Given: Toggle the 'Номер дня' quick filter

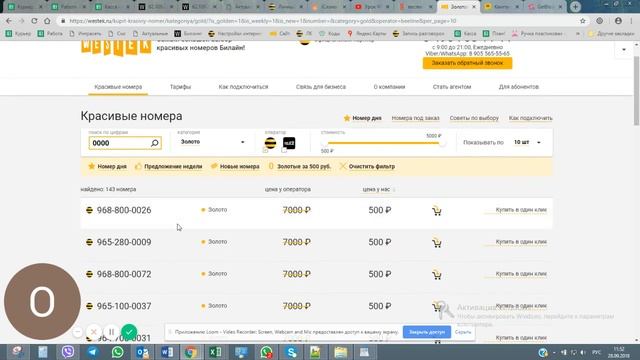Looking at the screenshot, I should (x=108, y=167).
